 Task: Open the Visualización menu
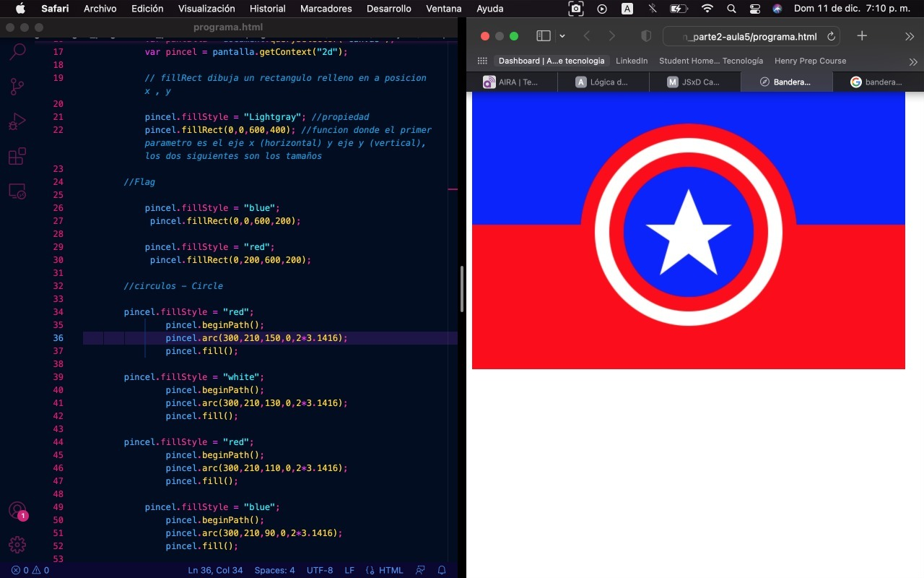tap(206, 9)
